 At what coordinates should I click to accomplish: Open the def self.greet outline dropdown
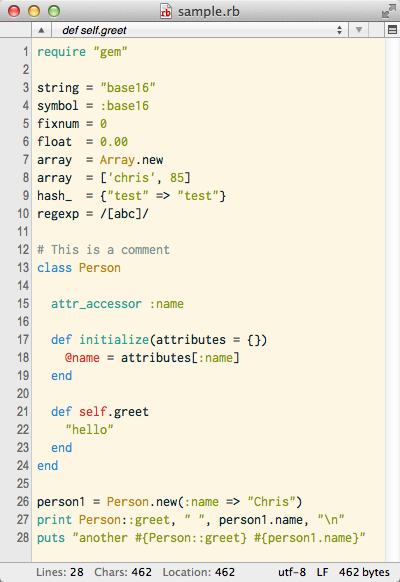point(200,30)
